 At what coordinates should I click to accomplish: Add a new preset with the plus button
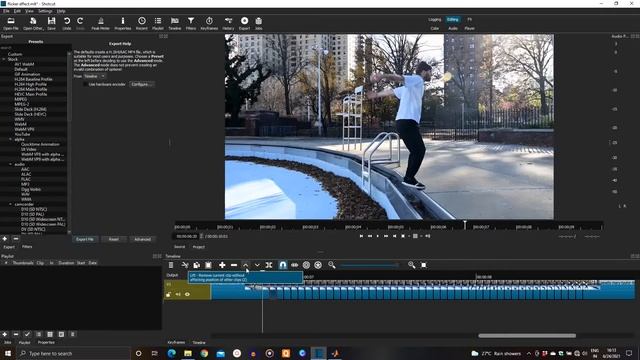pos(5,239)
